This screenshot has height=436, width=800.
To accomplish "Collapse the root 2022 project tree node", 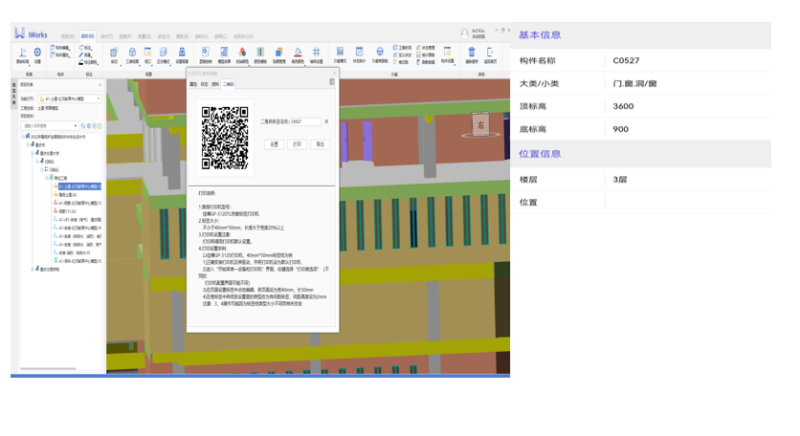I will pos(23,137).
